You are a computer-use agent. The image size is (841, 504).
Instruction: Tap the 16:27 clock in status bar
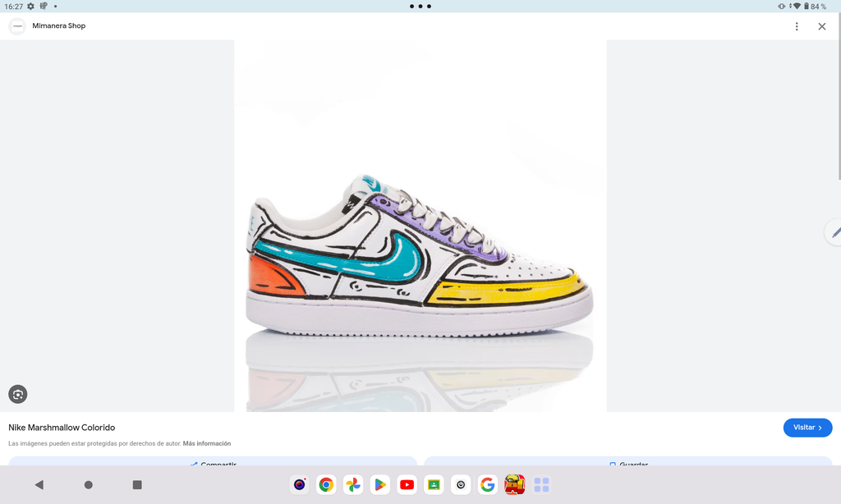click(x=13, y=7)
